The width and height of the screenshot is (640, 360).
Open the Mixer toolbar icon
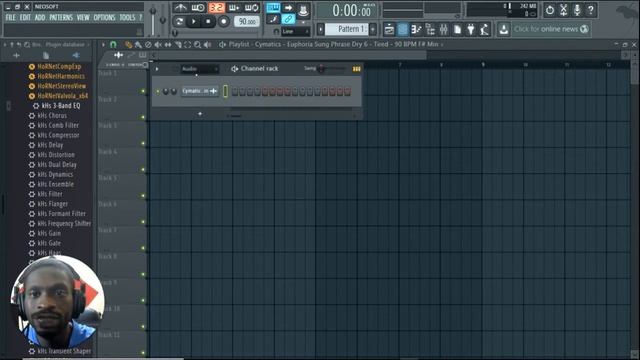443,29
